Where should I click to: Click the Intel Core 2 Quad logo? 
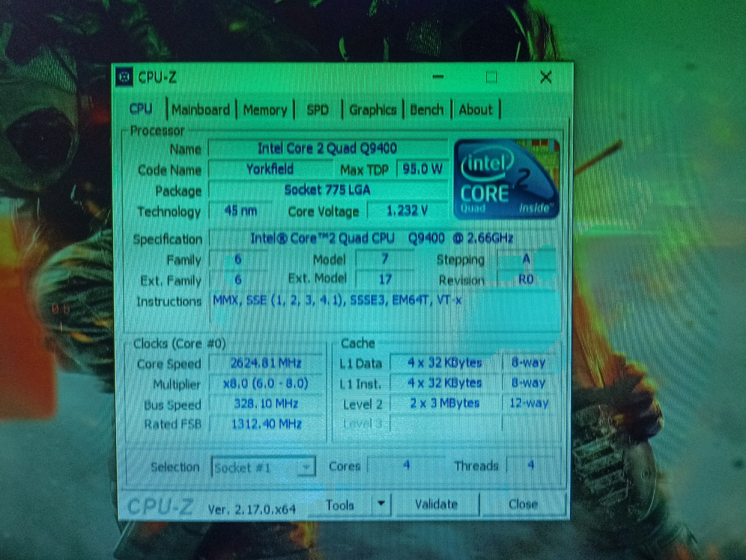pos(506,179)
